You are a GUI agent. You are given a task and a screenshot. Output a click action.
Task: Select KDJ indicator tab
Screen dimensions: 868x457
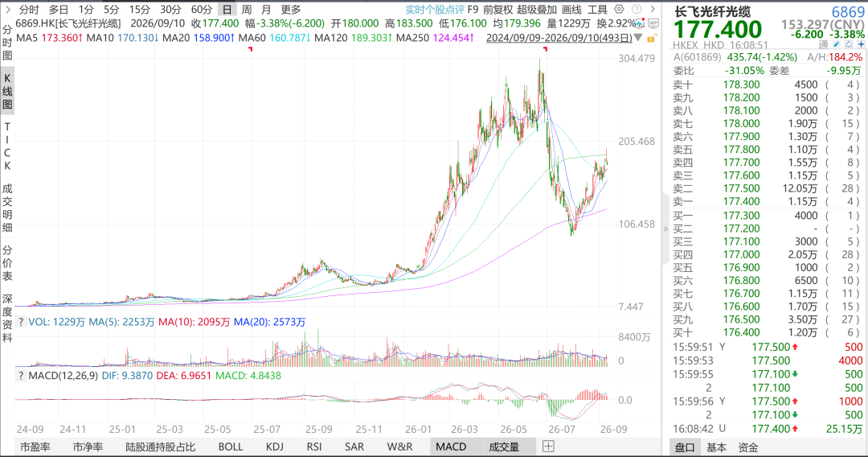[275, 447]
